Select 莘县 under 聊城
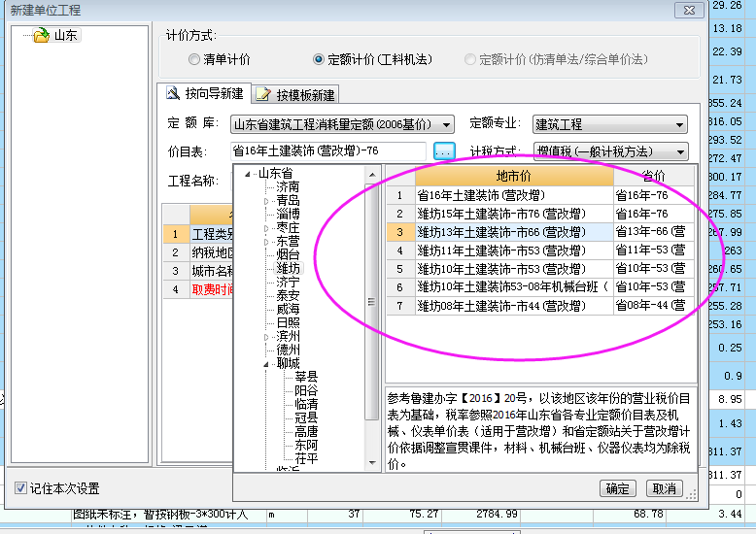The image size is (756, 534). tap(307, 377)
